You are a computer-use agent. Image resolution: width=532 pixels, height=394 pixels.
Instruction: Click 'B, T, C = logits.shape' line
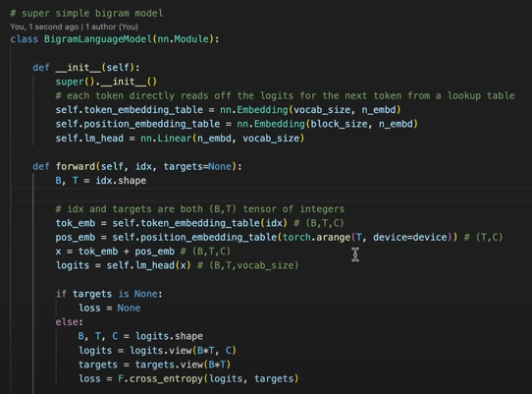140,336
